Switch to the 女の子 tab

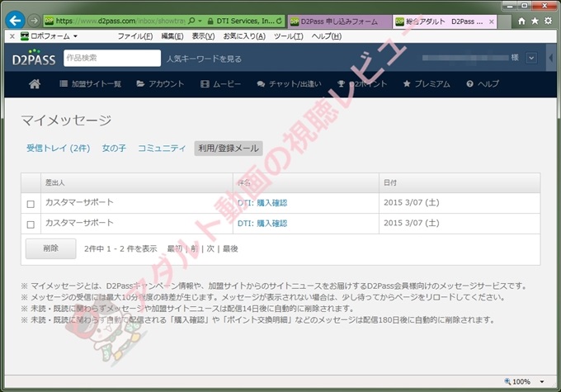(114, 149)
